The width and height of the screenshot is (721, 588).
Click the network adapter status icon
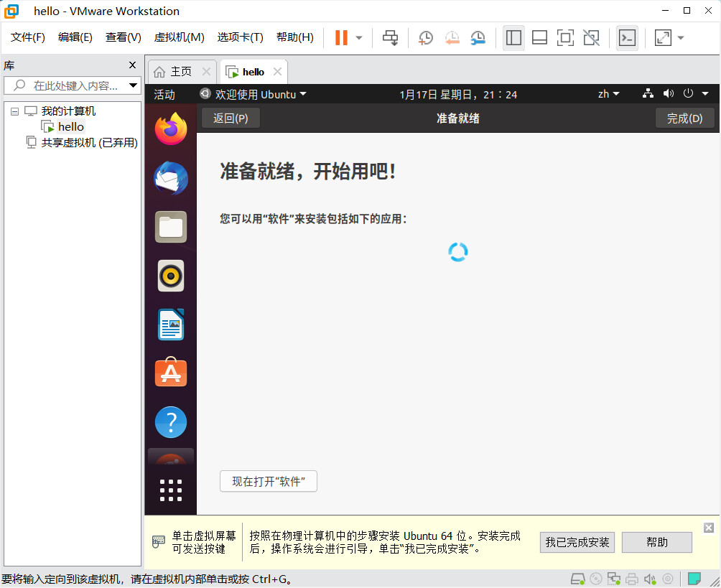pos(613,579)
